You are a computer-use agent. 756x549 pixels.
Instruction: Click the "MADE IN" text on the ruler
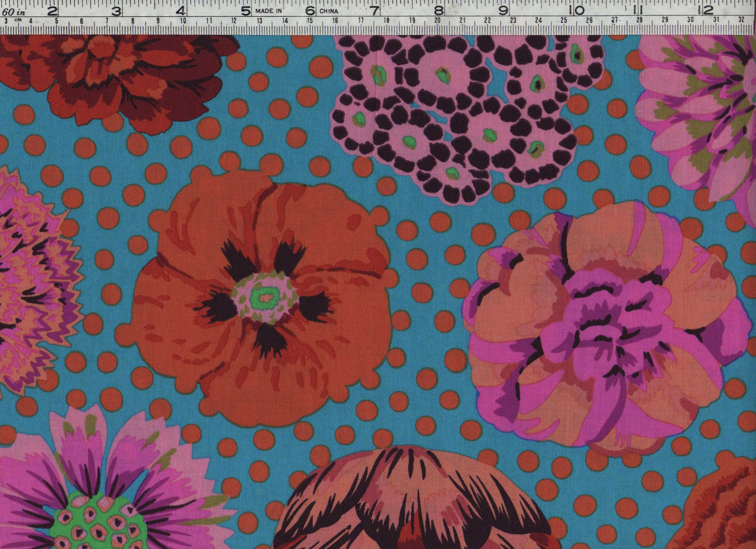268,10
